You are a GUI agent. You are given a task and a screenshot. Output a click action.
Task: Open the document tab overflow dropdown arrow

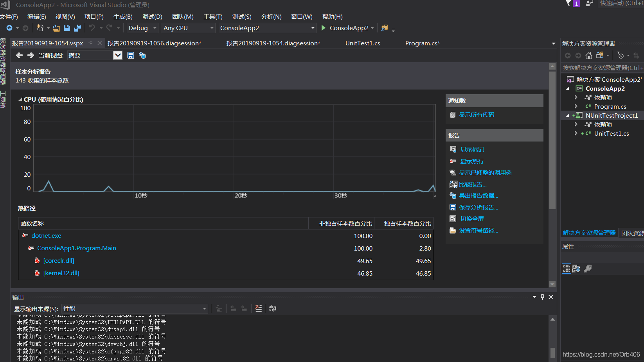click(553, 43)
